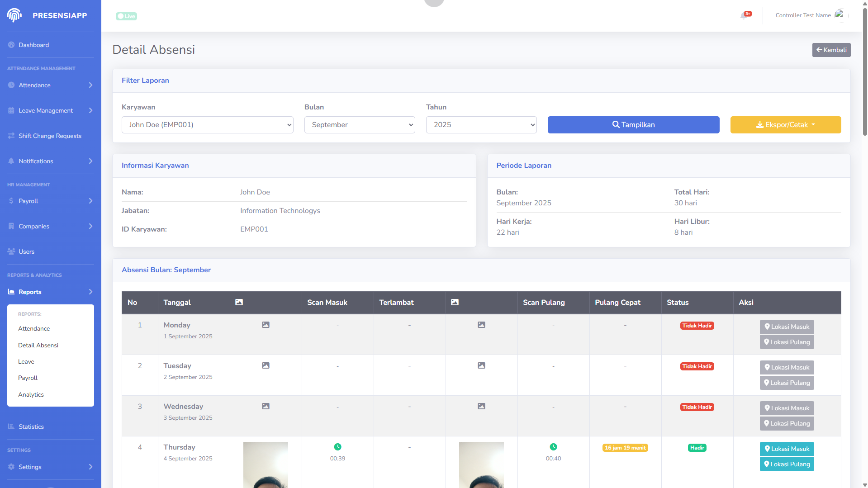
Task: Click Wednesday's check-out photo placeholder icon
Action: [482, 406]
